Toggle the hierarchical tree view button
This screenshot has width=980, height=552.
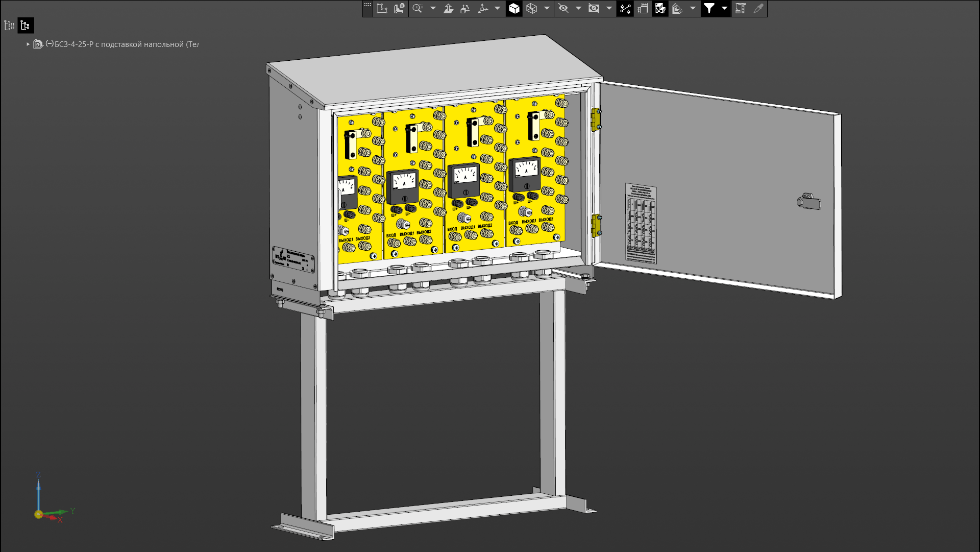tap(26, 26)
